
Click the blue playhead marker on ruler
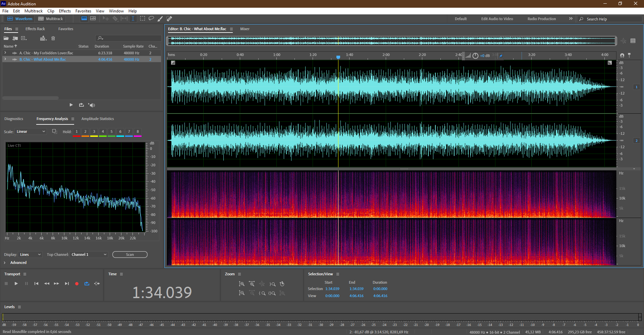(x=338, y=57)
